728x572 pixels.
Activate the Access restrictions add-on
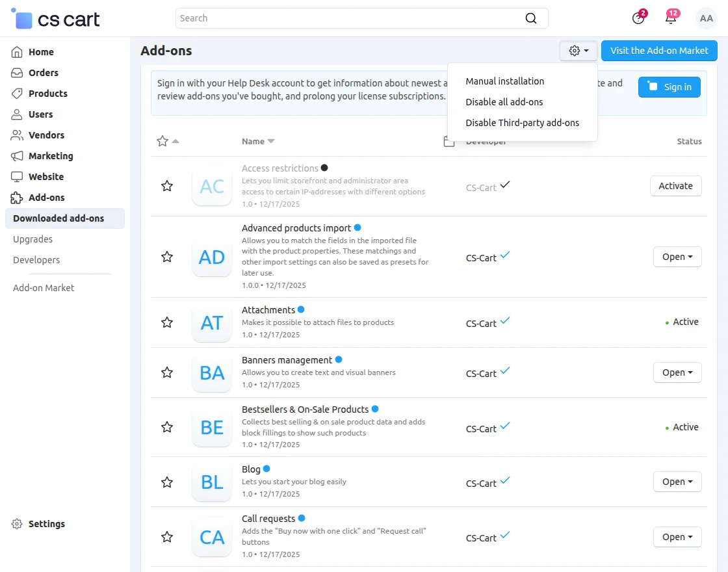pos(676,186)
